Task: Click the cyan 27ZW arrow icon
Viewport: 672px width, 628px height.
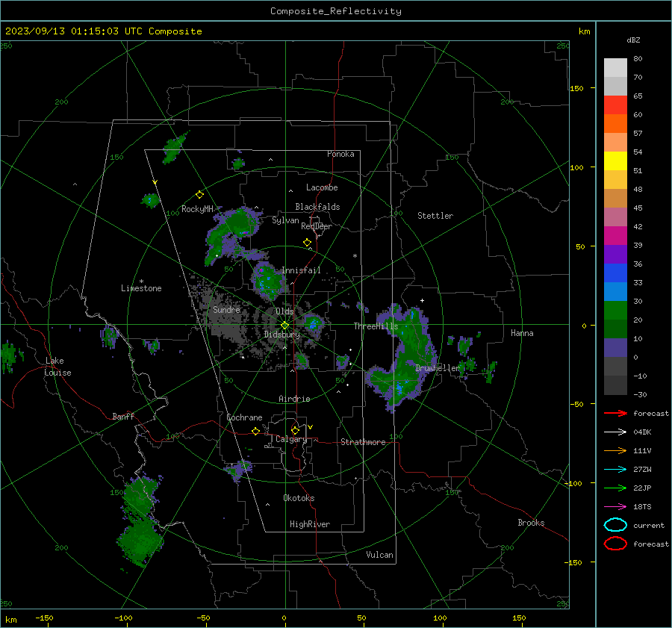Action: pyautogui.click(x=615, y=470)
